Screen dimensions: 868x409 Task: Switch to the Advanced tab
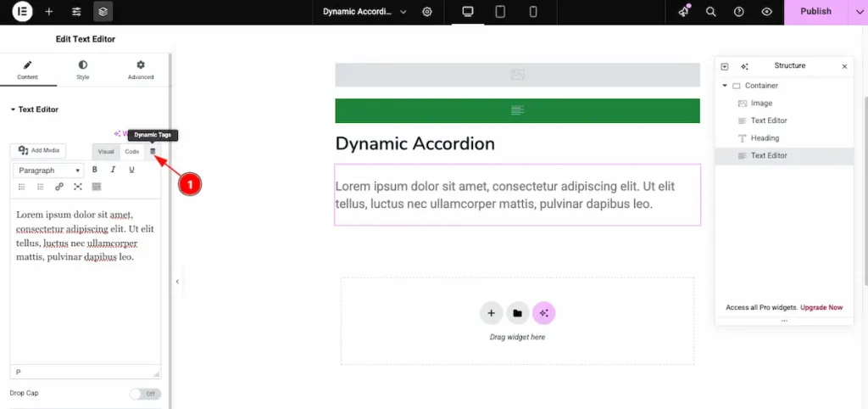click(141, 70)
